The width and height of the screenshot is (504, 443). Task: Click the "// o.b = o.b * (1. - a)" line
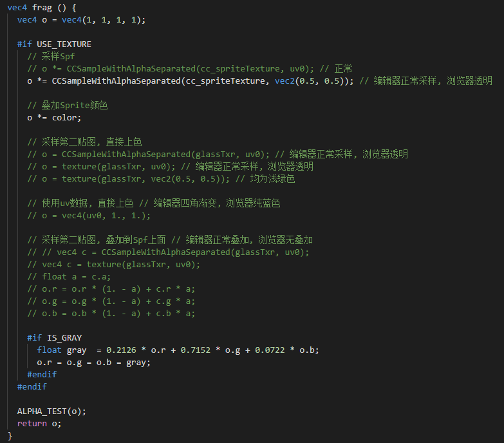pos(111,314)
